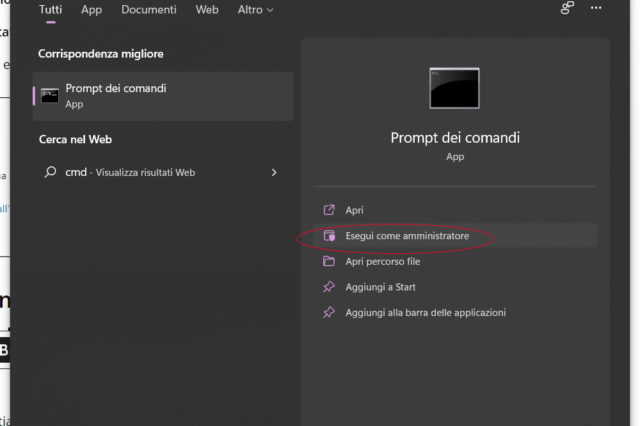The width and height of the screenshot is (640, 426).
Task: Click the Apri open icon
Action: pyautogui.click(x=328, y=210)
